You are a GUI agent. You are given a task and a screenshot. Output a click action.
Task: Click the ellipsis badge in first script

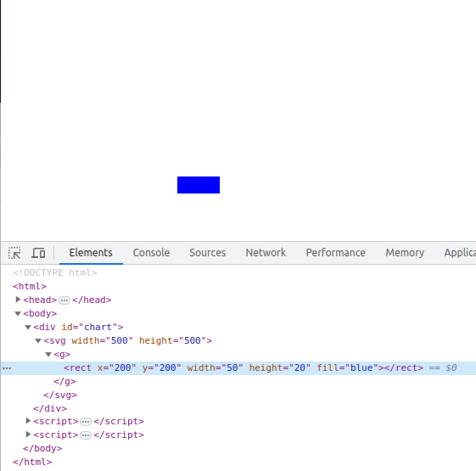pyautogui.click(x=86, y=422)
